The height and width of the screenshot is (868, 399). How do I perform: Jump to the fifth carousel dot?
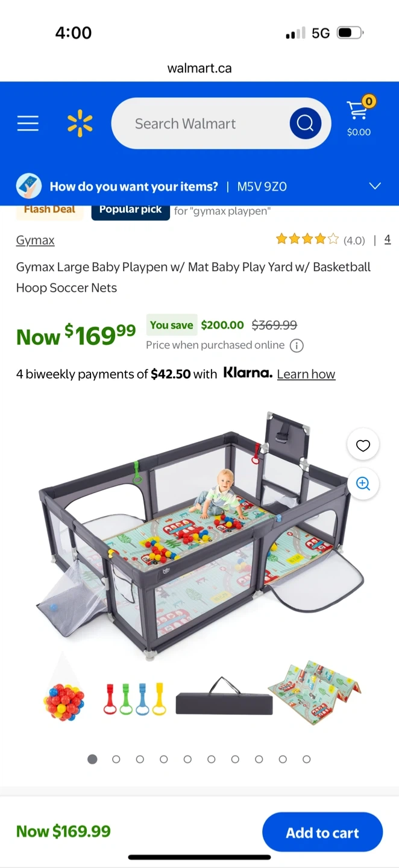[x=187, y=759]
